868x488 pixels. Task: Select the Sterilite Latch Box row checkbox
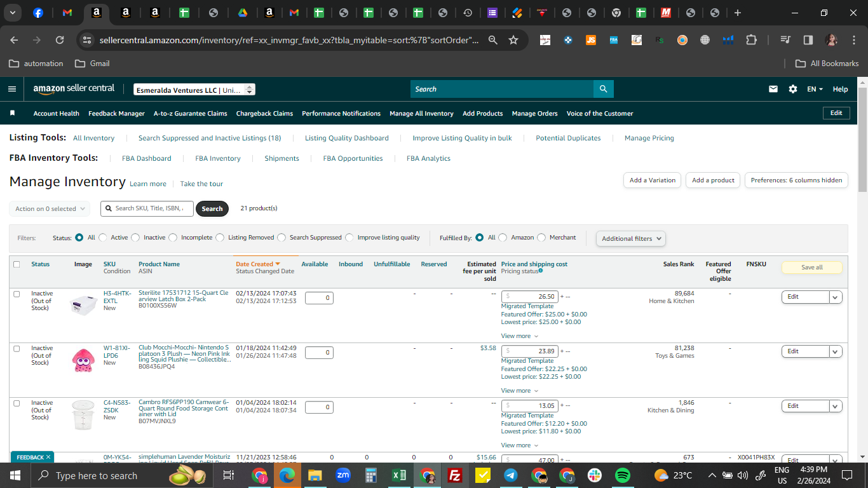[x=17, y=294]
